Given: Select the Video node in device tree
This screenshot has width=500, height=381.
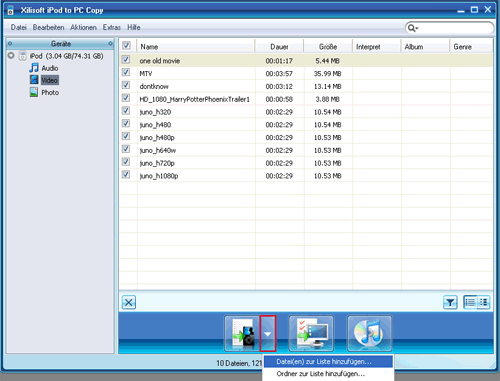Looking at the screenshot, I should tap(50, 80).
